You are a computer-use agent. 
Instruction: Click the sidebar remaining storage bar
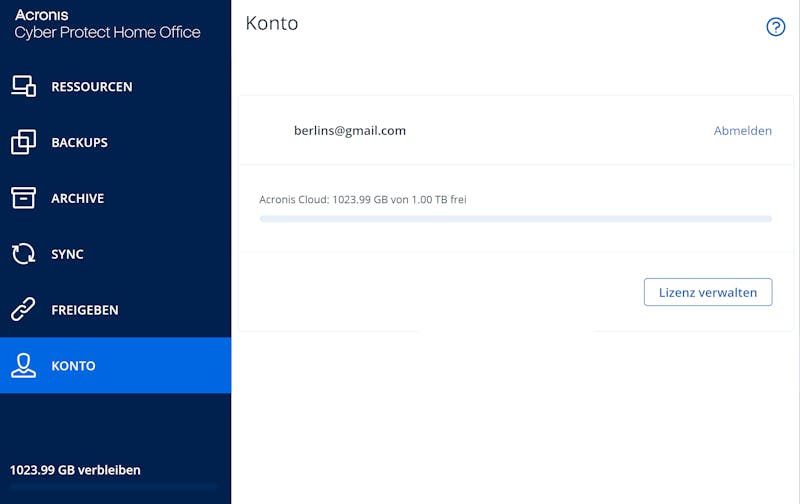point(113,487)
